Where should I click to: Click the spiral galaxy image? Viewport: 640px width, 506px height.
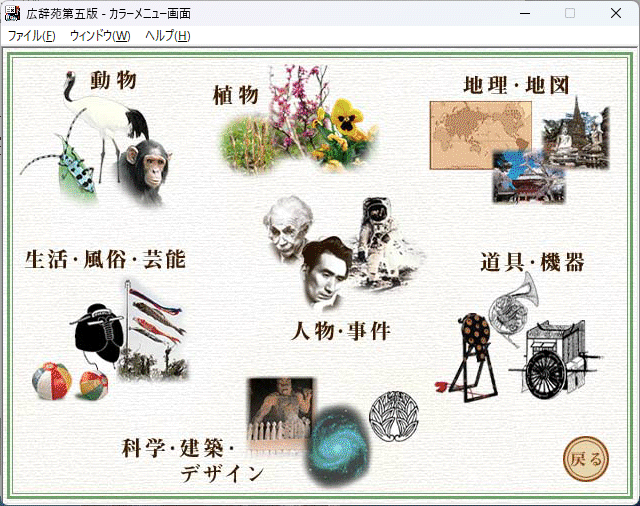337,445
